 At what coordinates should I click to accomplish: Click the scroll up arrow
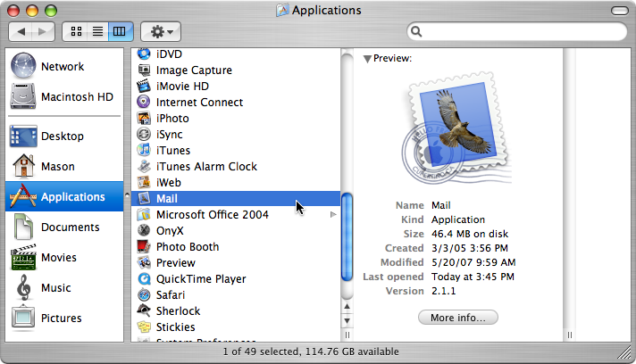(x=347, y=307)
